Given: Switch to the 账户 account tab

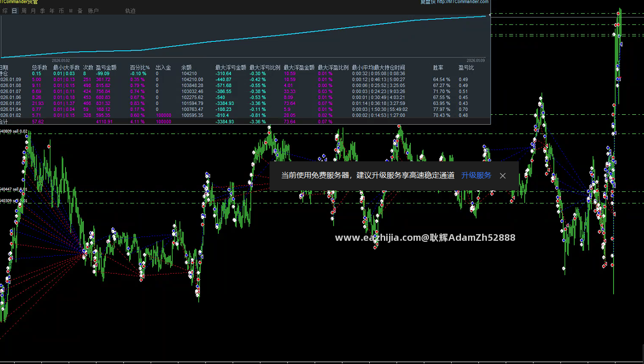Looking at the screenshot, I should [93, 10].
